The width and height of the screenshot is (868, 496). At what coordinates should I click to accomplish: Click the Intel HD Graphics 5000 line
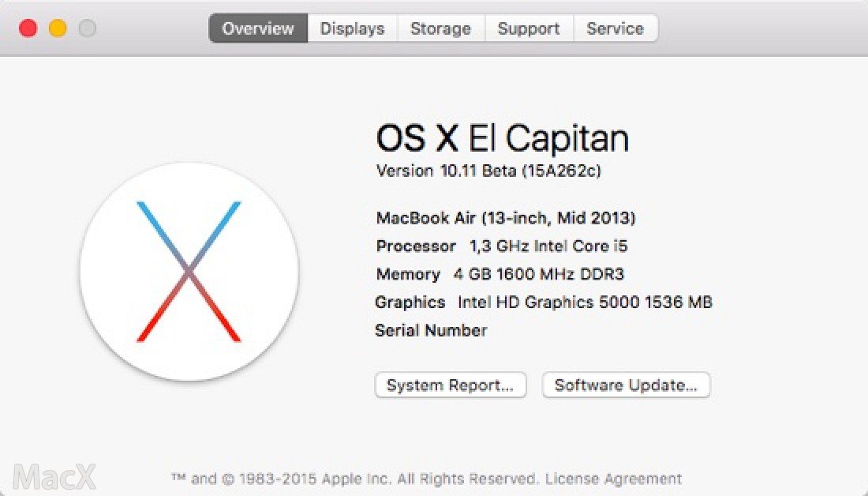tap(544, 302)
